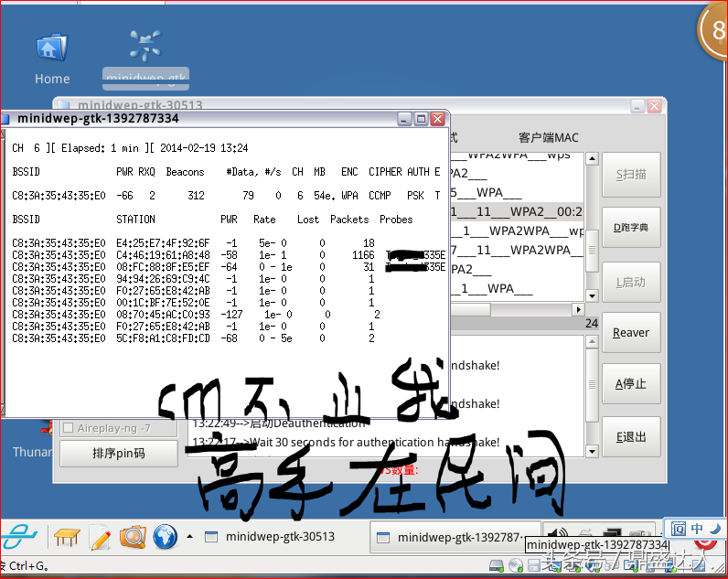Screen dimensions: 728x579
Task: Click the moon icon in input bar
Action: (715, 529)
